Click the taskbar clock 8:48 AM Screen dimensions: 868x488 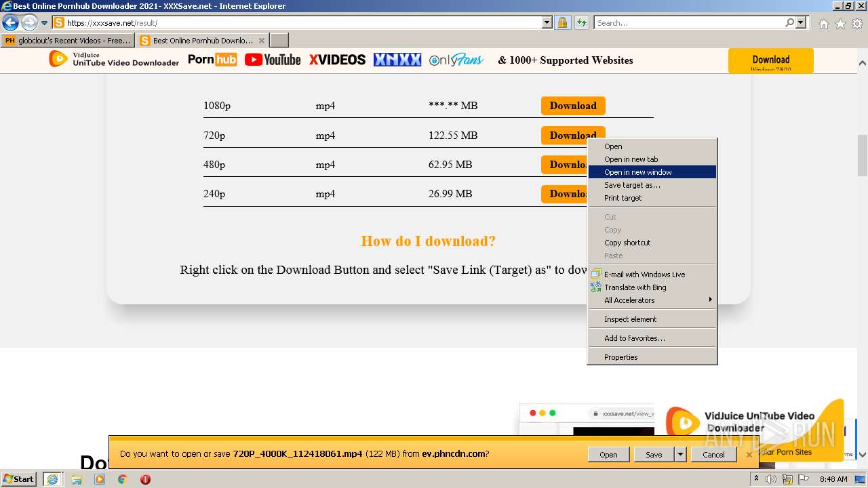(x=833, y=479)
